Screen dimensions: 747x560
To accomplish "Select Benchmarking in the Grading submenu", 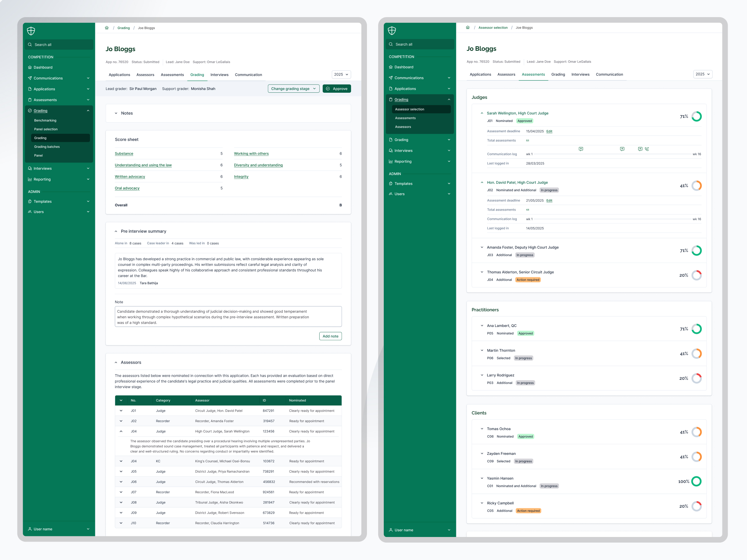I will 45,120.
